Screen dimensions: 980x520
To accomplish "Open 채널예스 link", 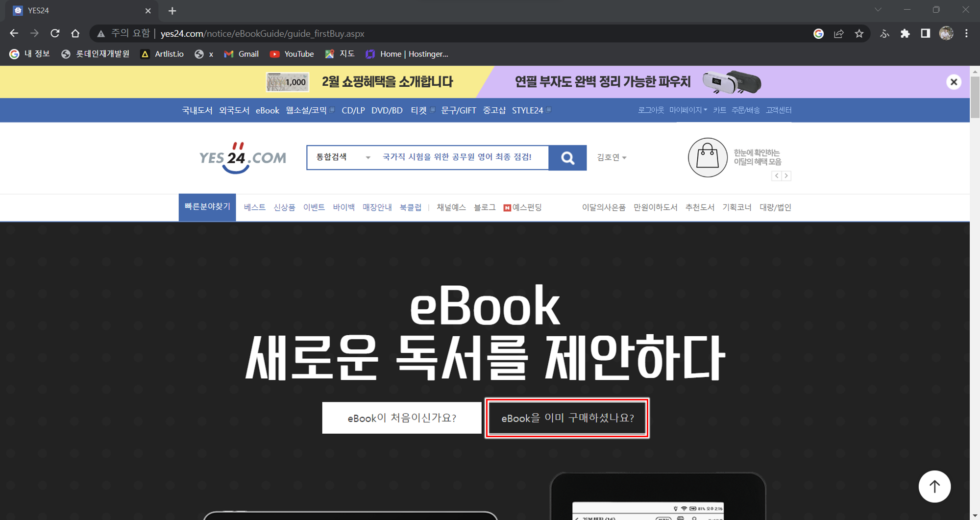I will [451, 207].
